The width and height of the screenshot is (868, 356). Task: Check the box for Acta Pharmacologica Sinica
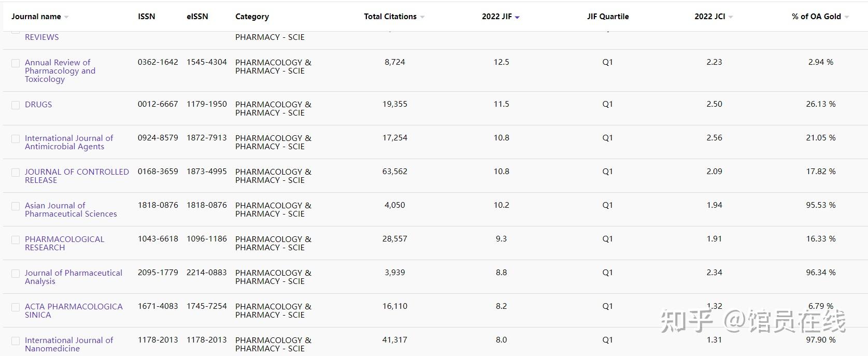[16, 307]
